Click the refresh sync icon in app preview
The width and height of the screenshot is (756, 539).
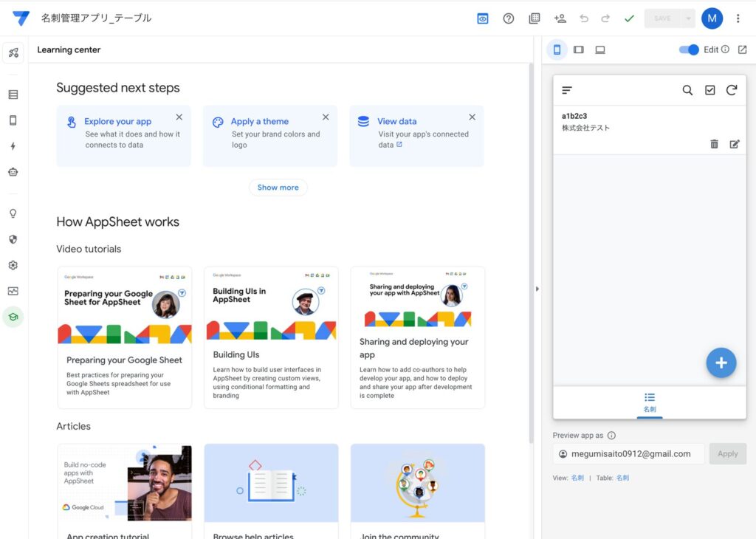[732, 90]
